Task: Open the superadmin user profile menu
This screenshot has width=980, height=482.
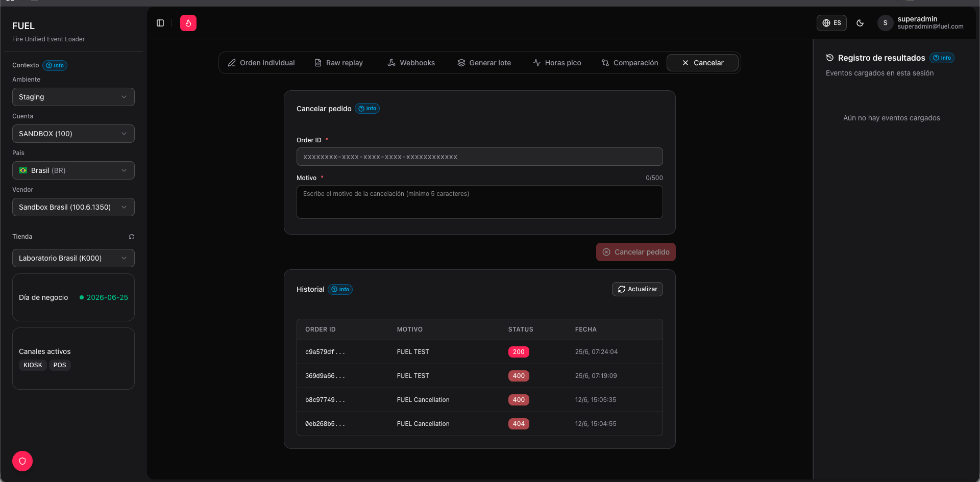Action: click(x=920, y=23)
